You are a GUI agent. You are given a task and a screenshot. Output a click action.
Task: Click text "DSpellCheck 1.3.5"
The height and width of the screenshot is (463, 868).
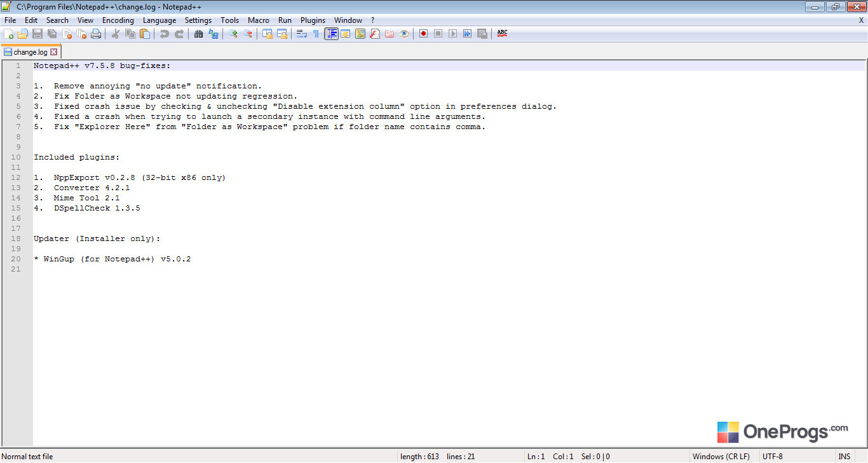pyautogui.click(x=97, y=208)
